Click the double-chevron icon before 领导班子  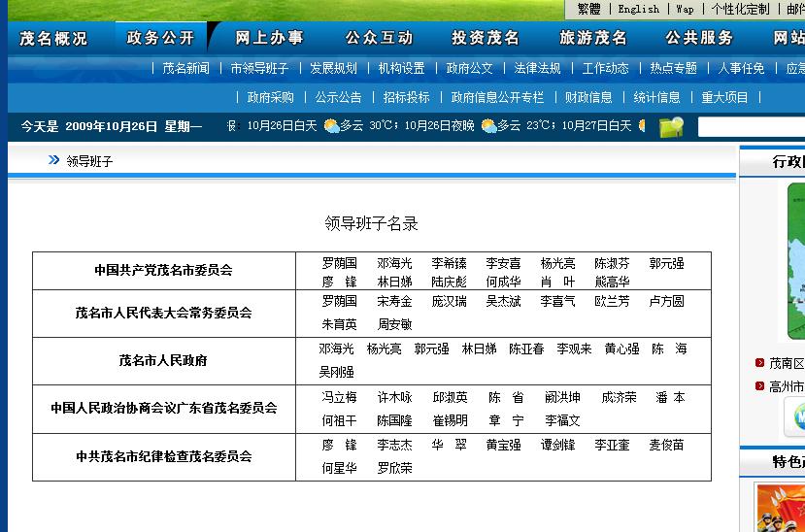[54, 160]
